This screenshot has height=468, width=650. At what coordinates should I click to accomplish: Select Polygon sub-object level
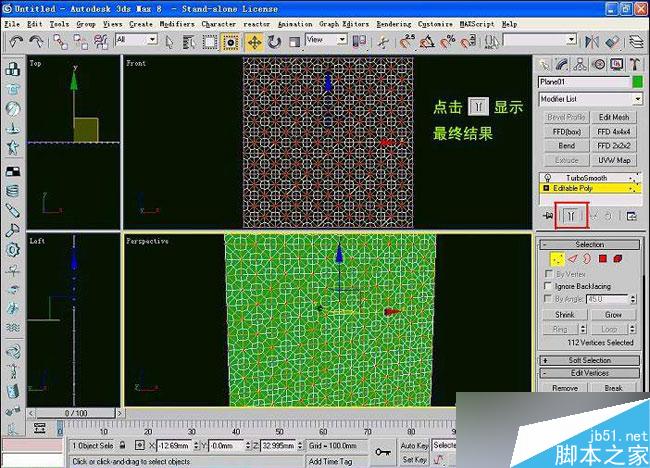click(x=603, y=259)
